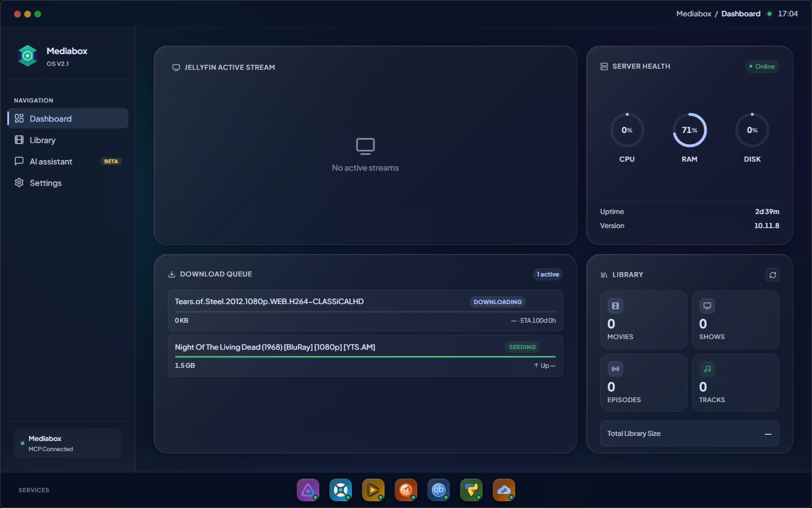This screenshot has width=812, height=508.
Task: Click the Uptime value 2d 39m
Action: 767,212
